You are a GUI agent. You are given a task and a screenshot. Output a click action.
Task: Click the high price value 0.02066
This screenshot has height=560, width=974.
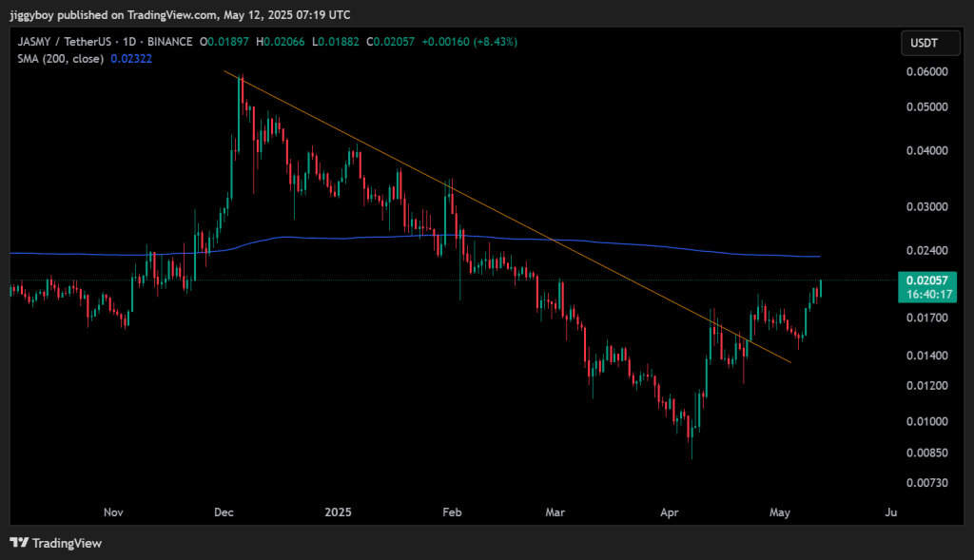click(x=284, y=42)
